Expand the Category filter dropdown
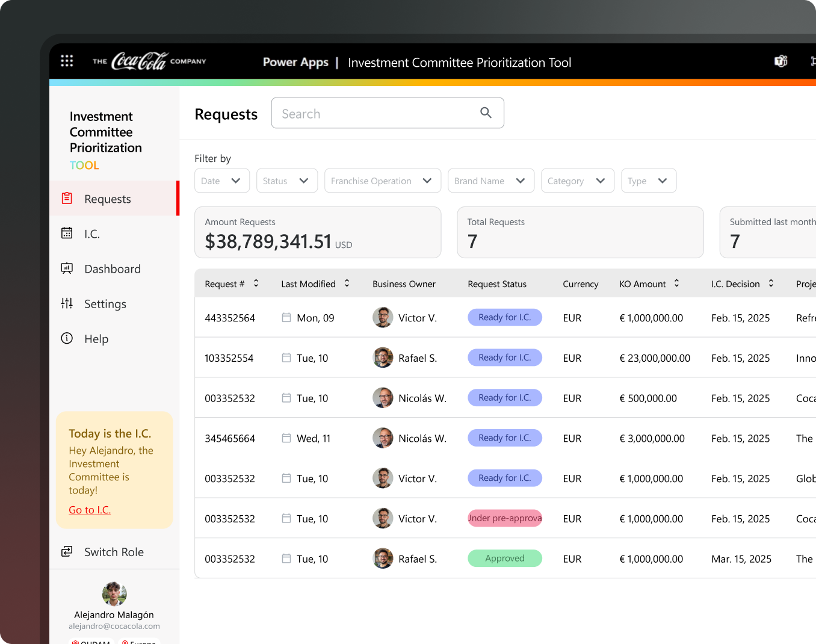Image resolution: width=816 pixels, height=644 pixels. [578, 181]
